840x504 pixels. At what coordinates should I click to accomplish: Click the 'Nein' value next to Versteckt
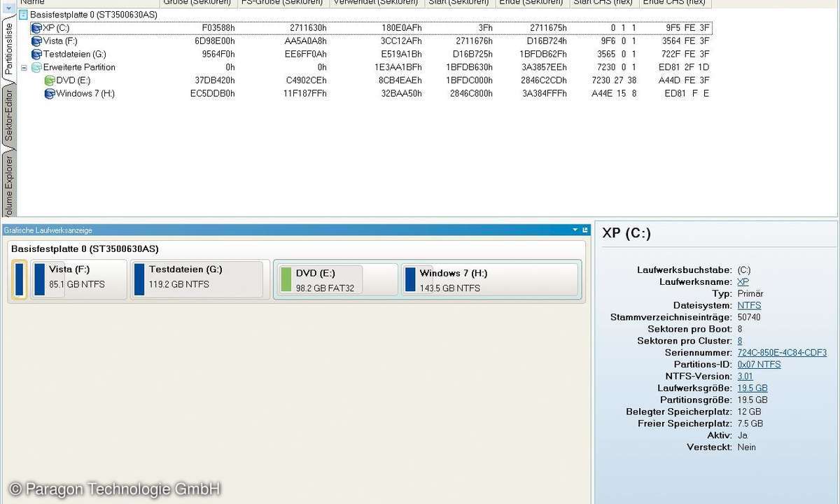tap(747, 447)
